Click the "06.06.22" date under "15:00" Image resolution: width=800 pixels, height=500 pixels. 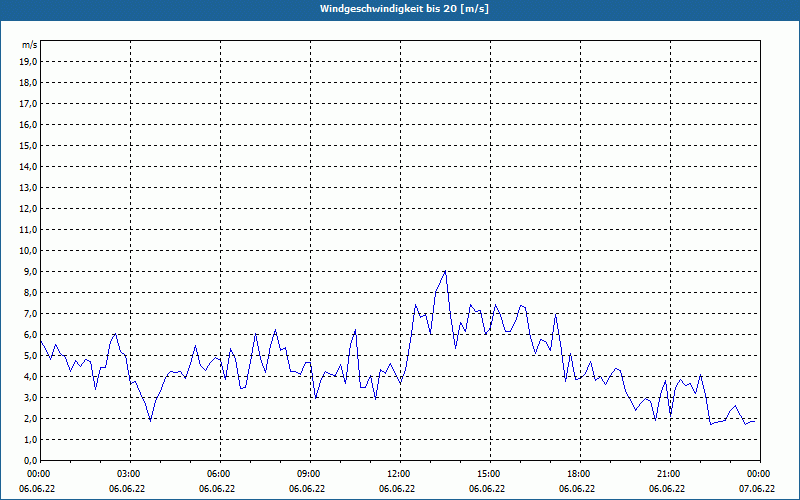click(487, 489)
